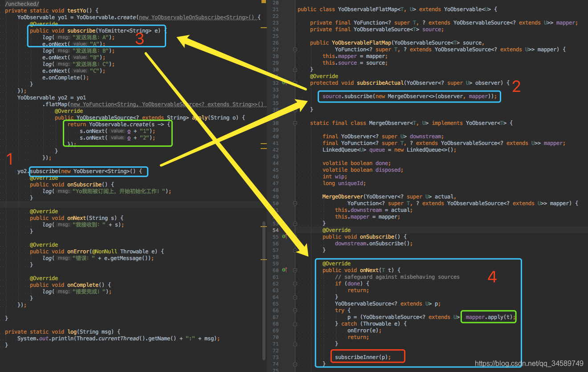Collapse the onNext method fold on line 60
Screen dimensions: 588x372
click(x=295, y=270)
